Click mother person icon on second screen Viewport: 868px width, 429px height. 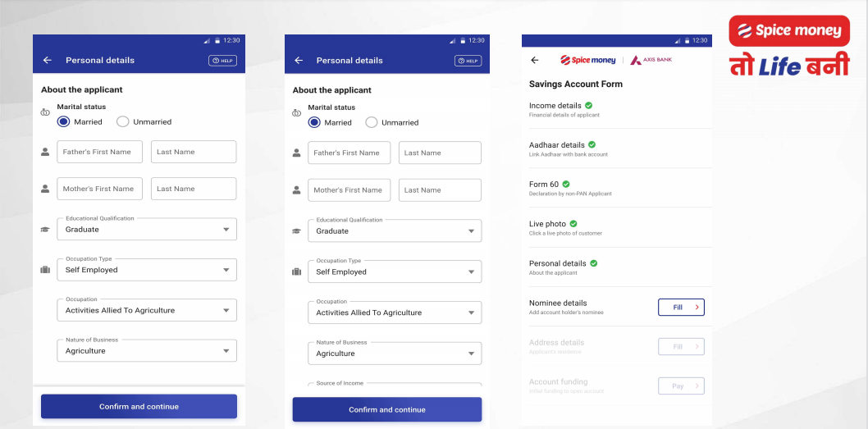point(297,189)
